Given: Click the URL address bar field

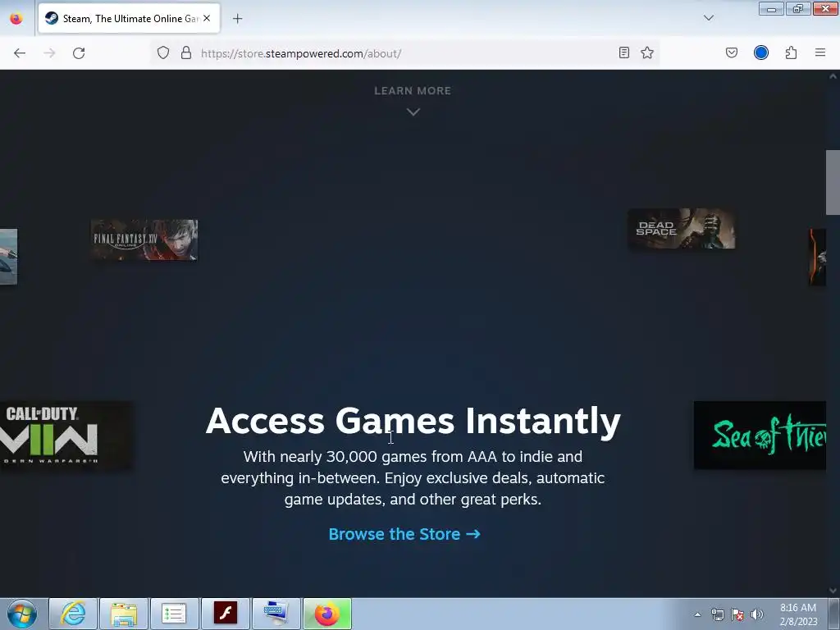Looking at the screenshot, I should pos(404,53).
